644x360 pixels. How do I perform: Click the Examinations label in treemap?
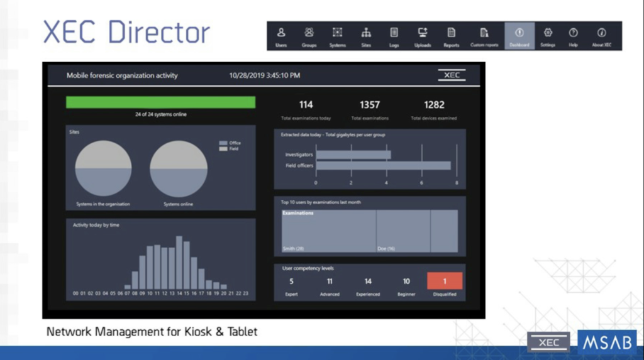pos(298,213)
